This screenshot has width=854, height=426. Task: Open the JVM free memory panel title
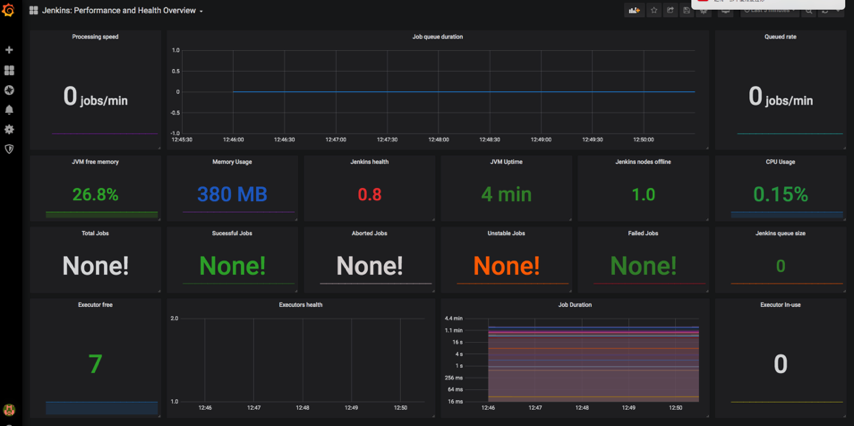pyautogui.click(x=95, y=162)
